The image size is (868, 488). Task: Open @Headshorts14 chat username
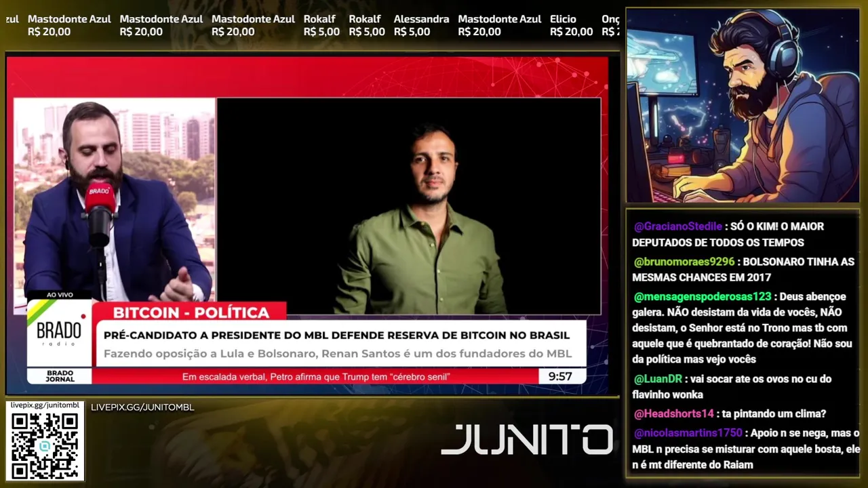pyautogui.click(x=673, y=414)
